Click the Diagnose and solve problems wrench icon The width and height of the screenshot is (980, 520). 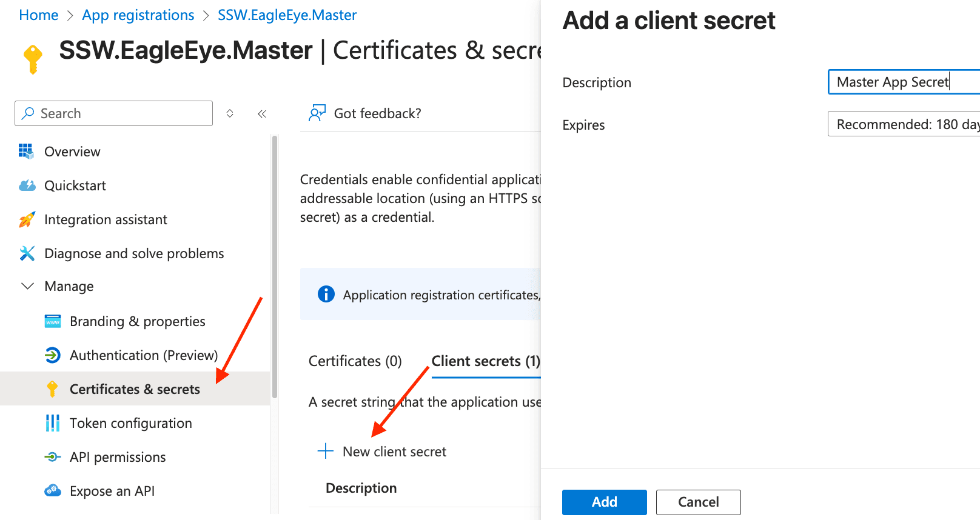pyautogui.click(x=27, y=253)
